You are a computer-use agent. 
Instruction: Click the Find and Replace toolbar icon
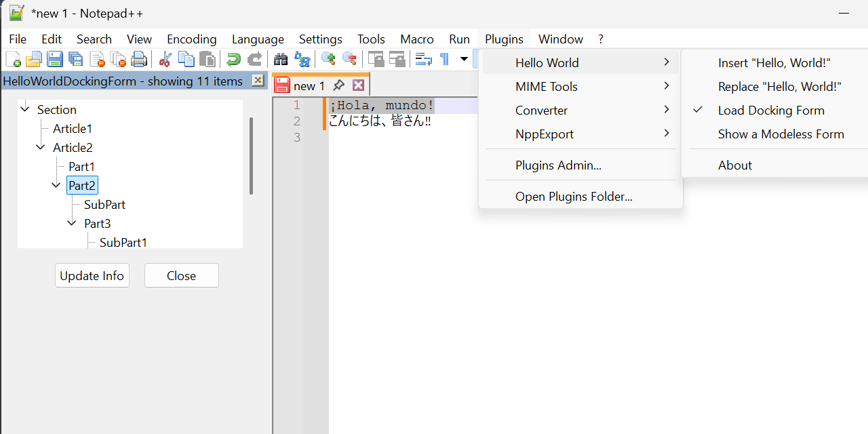coord(302,60)
